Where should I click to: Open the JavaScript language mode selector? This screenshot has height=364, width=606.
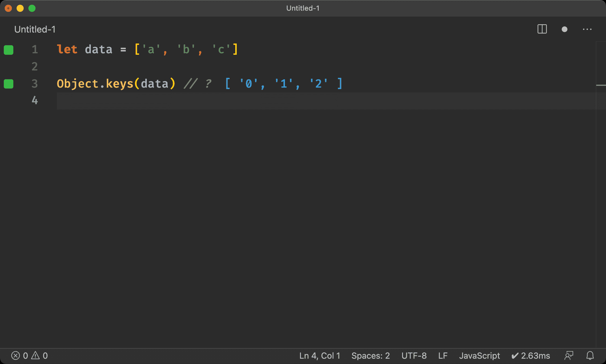point(479,355)
